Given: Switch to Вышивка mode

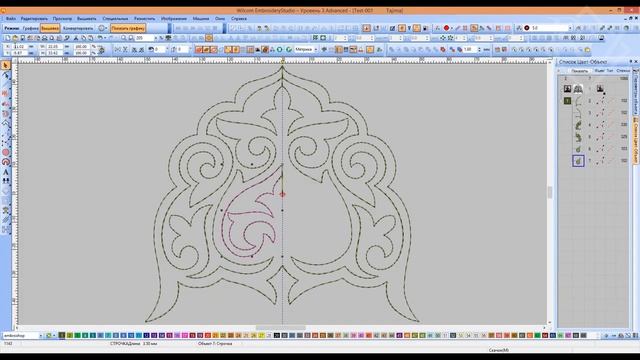Looking at the screenshot, I should coord(50,28).
